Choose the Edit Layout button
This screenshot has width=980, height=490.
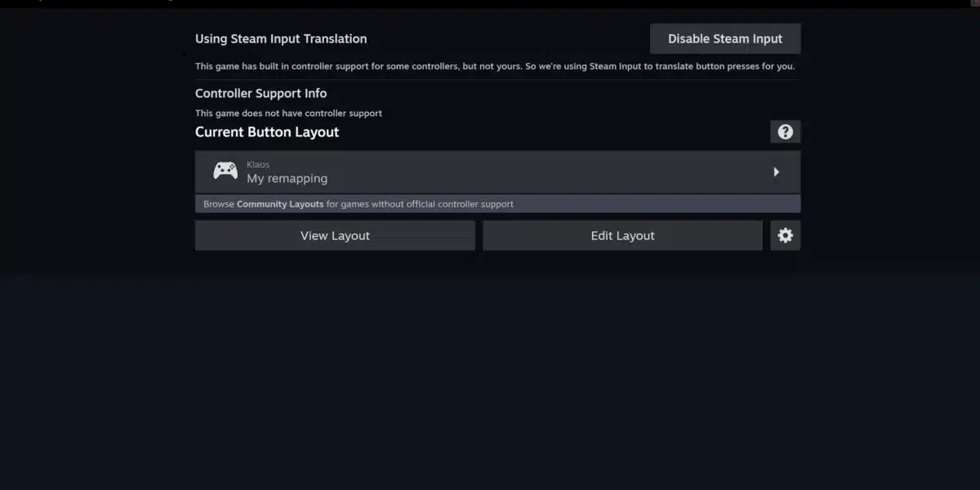[x=622, y=235]
